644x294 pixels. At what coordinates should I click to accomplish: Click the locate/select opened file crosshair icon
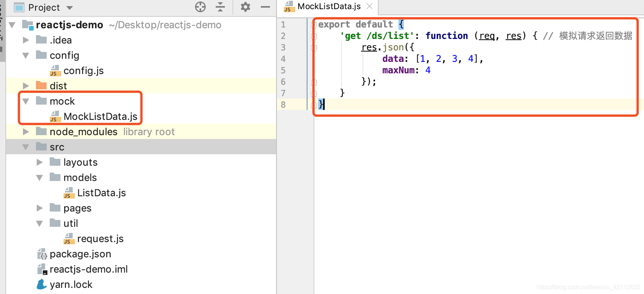pyautogui.click(x=200, y=7)
